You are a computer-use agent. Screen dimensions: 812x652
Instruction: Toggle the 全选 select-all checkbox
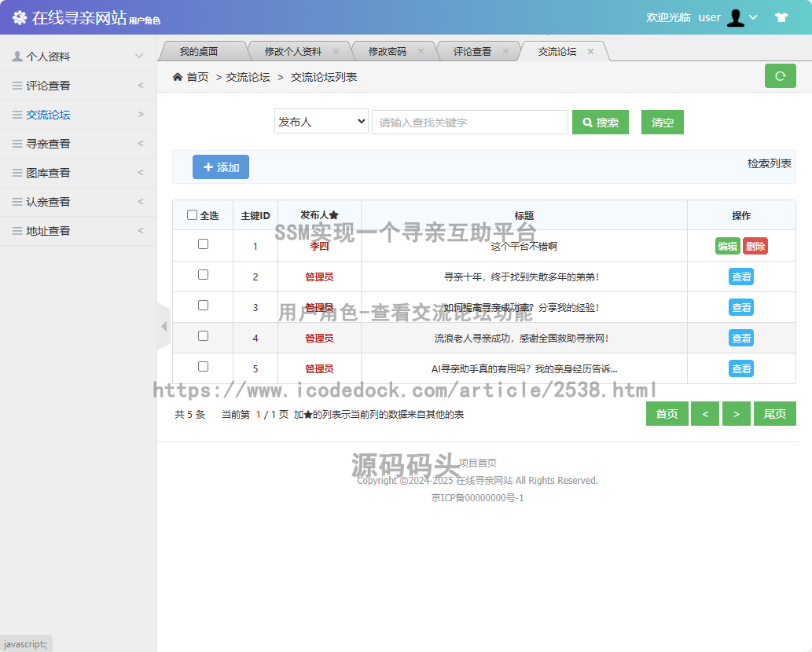pos(192,214)
